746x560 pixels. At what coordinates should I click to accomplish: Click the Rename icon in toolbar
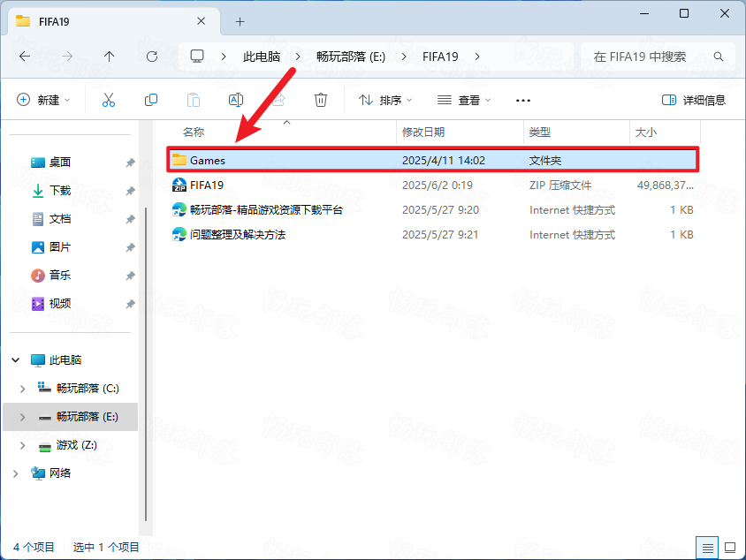236,100
